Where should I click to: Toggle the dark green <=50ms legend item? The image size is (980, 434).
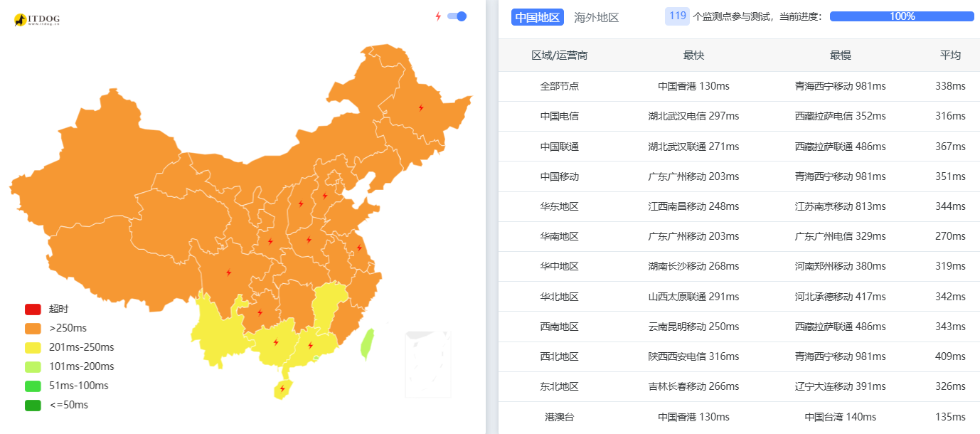pos(33,406)
